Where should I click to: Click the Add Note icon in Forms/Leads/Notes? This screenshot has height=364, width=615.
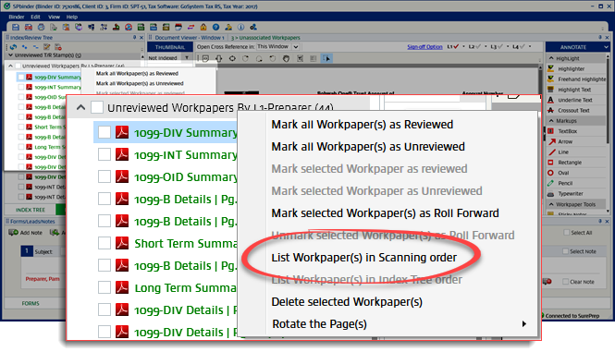tap(13, 232)
